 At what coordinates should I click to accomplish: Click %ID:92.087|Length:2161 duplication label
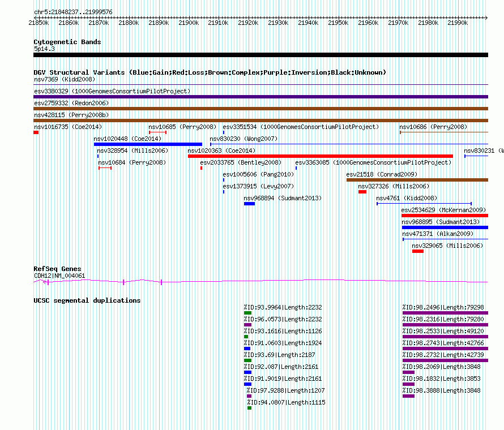pyautogui.click(x=281, y=367)
